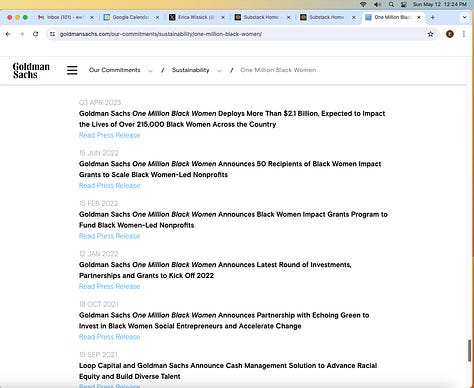Close the Erica Wissick X tab

point(223,17)
